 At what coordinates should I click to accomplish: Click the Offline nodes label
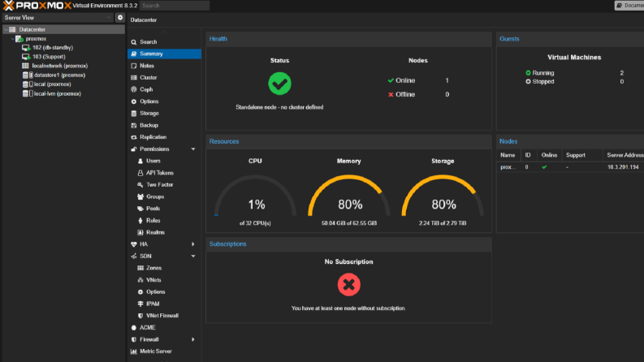coord(405,94)
